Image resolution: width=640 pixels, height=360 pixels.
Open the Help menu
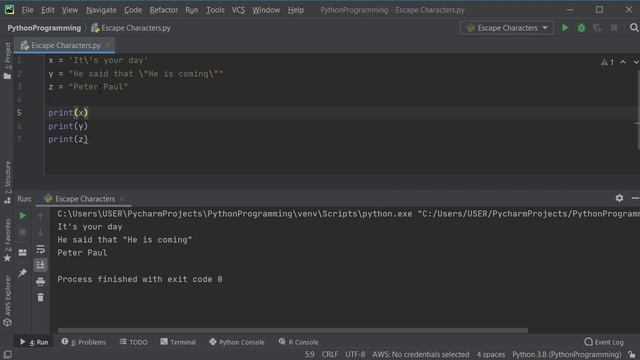pyautogui.click(x=296, y=10)
